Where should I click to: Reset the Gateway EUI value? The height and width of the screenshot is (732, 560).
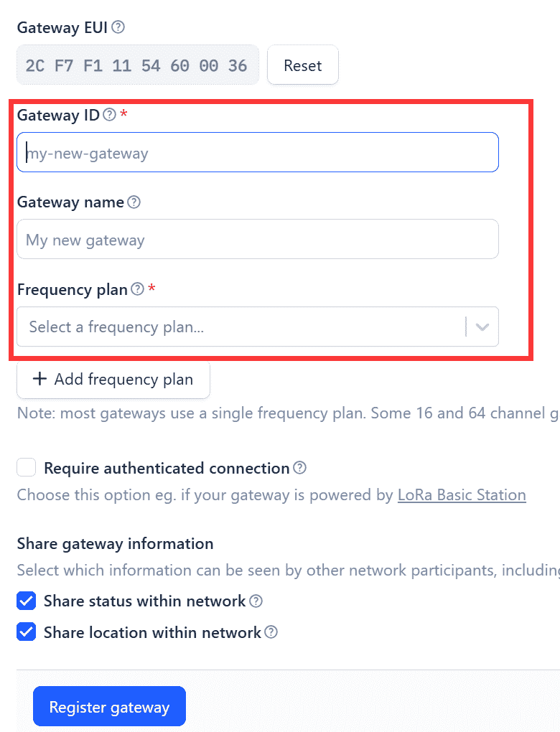point(303,65)
